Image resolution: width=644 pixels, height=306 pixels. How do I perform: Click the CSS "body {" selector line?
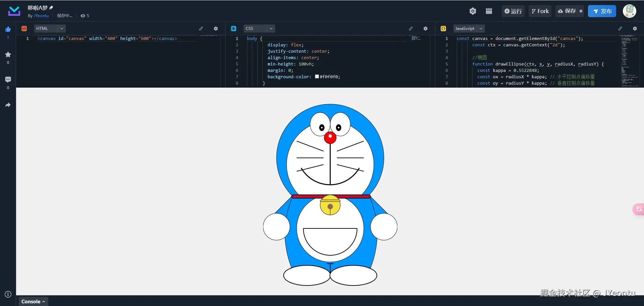(254, 39)
